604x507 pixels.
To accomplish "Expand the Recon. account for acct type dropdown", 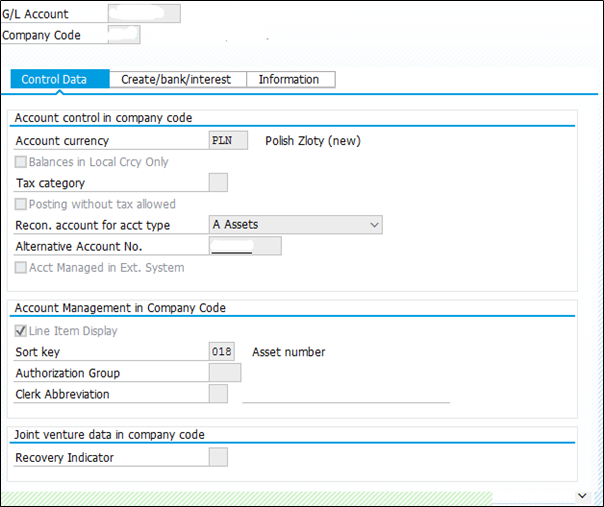I will pyautogui.click(x=295, y=225).
